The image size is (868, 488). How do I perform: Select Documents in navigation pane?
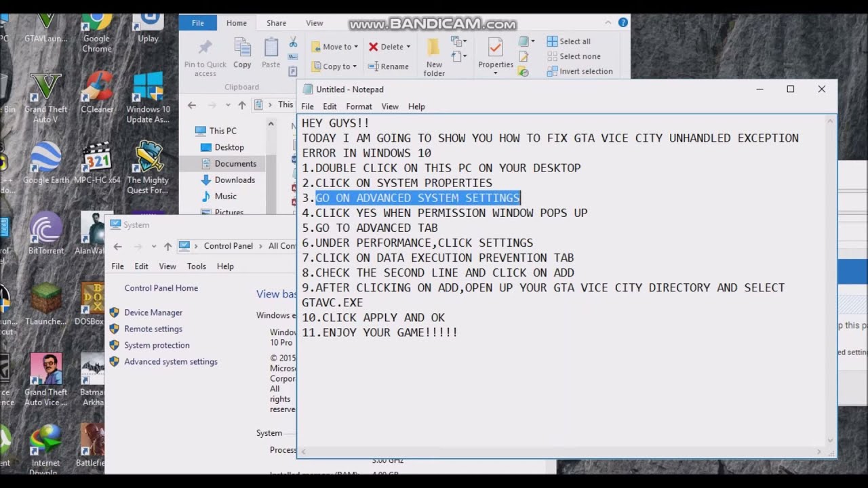(x=229, y=163)
